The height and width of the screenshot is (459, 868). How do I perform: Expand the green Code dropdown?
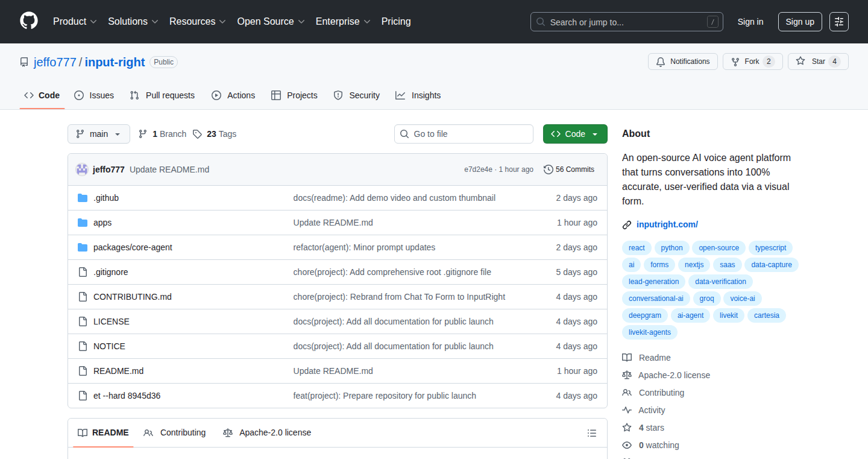click(575, 134)
